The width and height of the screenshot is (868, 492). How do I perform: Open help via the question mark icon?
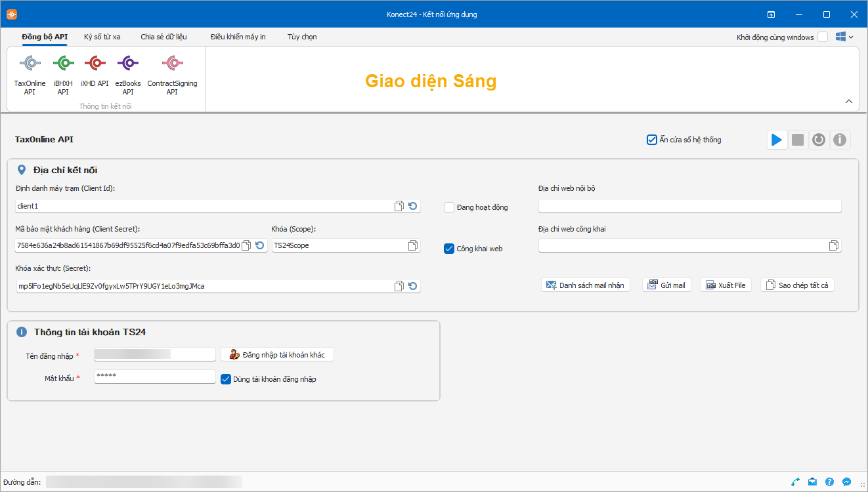[x=830, y=482]
